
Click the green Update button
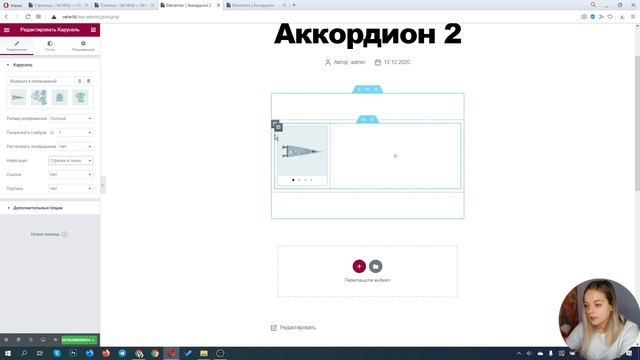click(x=79, y=340)
